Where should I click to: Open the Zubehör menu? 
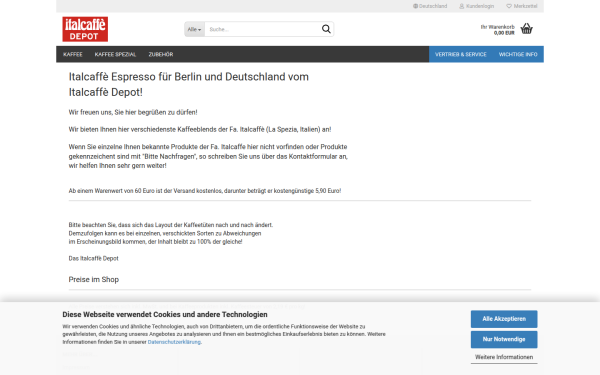coord(161,54)
